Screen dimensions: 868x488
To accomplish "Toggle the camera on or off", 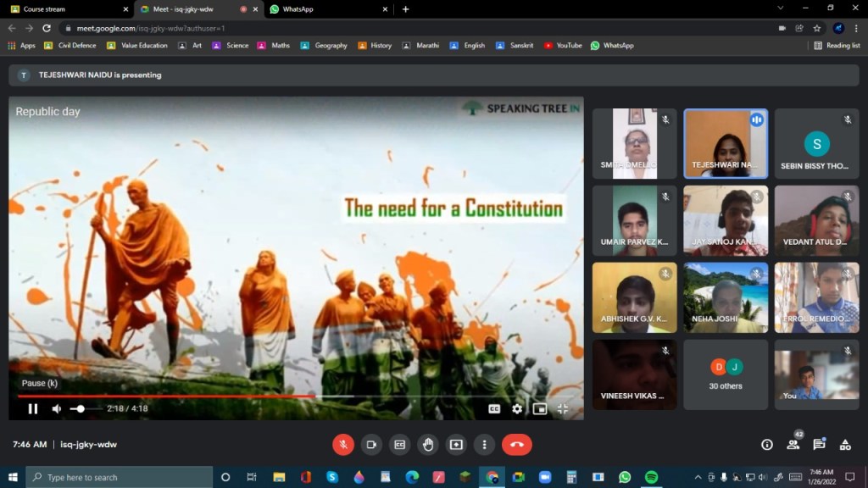I will (x=371, y=444).
